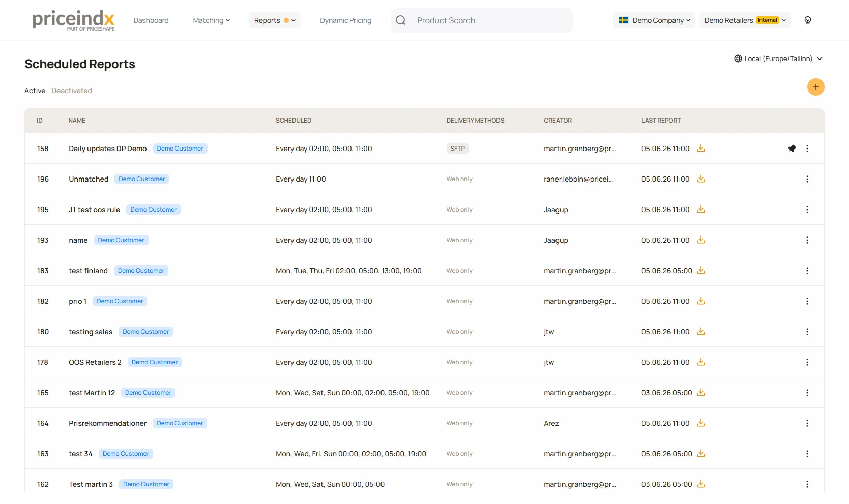Viewport: 849px width, 504px height.
Task: Open the Demo Retailers dropdown
Action: pos(745,20)
